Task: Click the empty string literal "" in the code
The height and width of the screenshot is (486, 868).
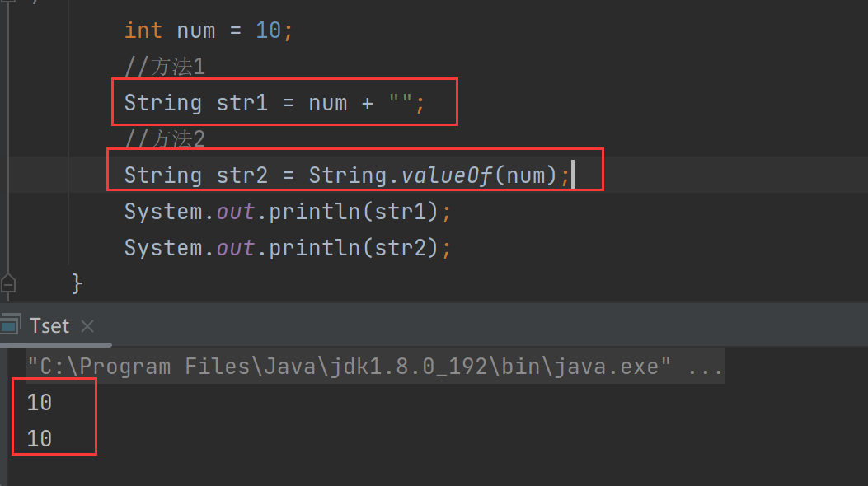Action: (x=401, y=103)
